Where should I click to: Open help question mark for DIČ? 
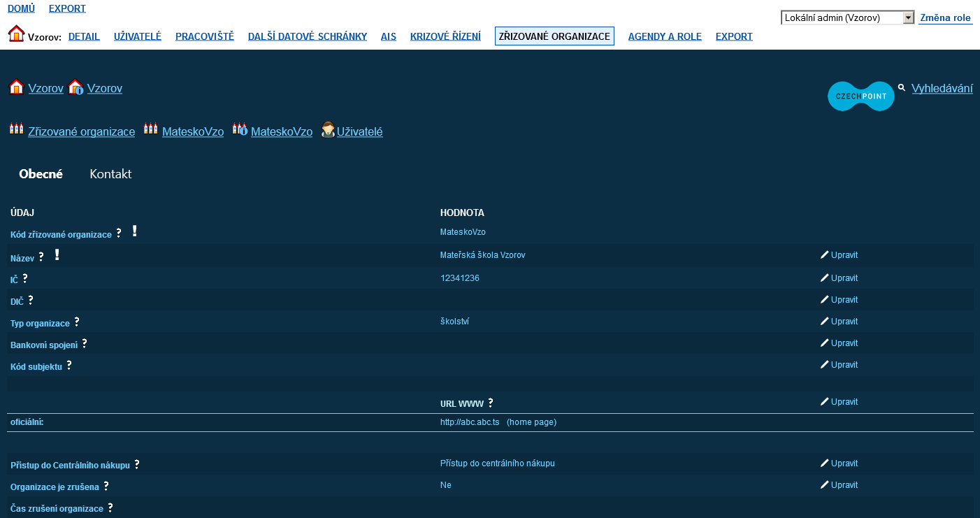(x=31, y=300)
